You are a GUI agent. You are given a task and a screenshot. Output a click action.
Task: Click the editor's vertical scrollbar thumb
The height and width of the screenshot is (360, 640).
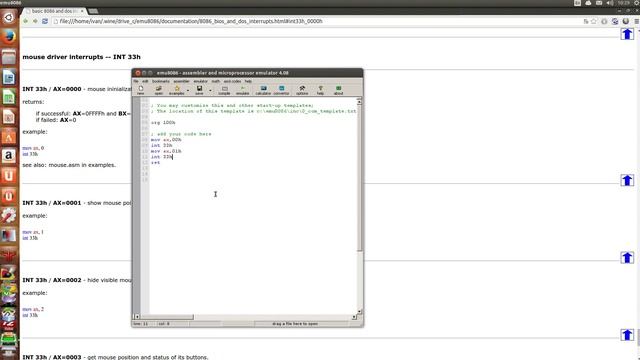pyautogui.click(x=359, y=178)
